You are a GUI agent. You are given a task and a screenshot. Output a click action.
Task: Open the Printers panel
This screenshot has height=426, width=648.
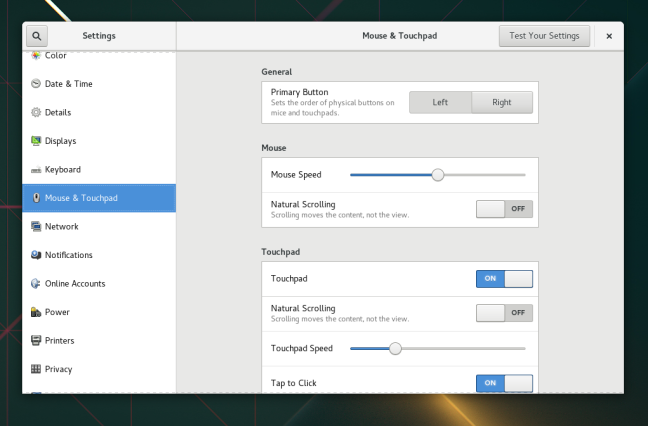[x=99, y=340]
